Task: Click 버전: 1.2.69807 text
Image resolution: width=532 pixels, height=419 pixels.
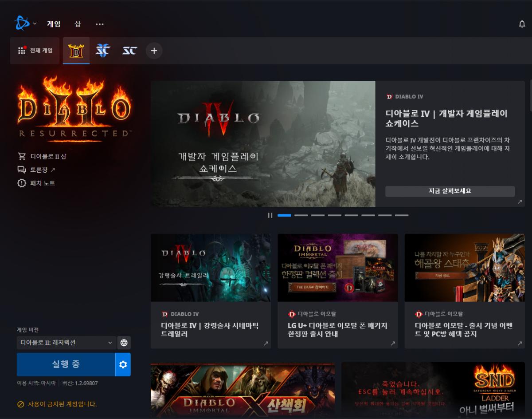Action: click(80, 383)
